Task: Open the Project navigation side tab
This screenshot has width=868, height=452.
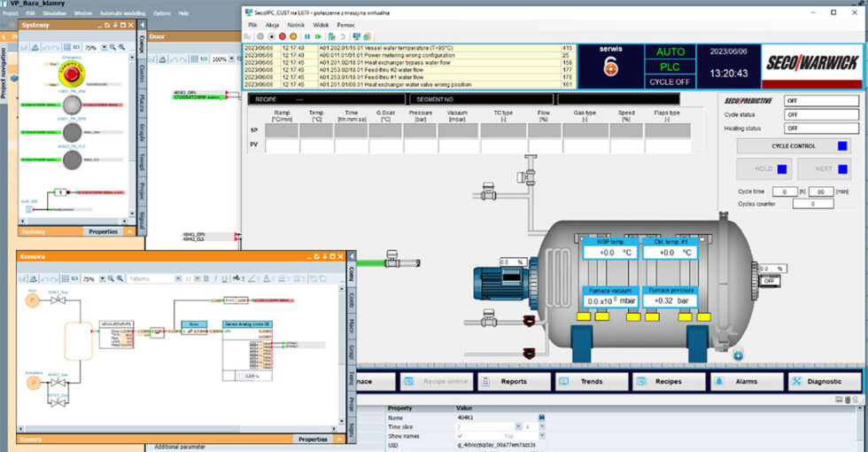Action: pos(4,73)
